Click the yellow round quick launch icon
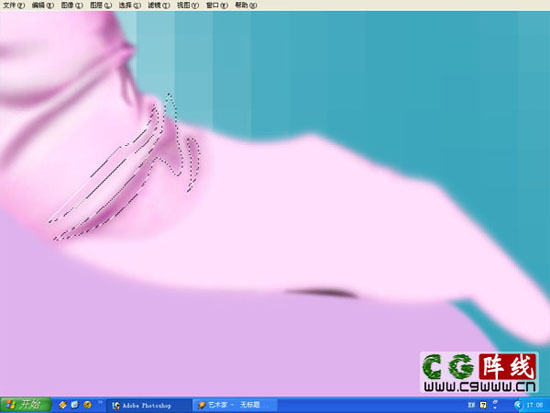Image resolution: width=550 pixels, height=413 pixels. tap(87, 405)
